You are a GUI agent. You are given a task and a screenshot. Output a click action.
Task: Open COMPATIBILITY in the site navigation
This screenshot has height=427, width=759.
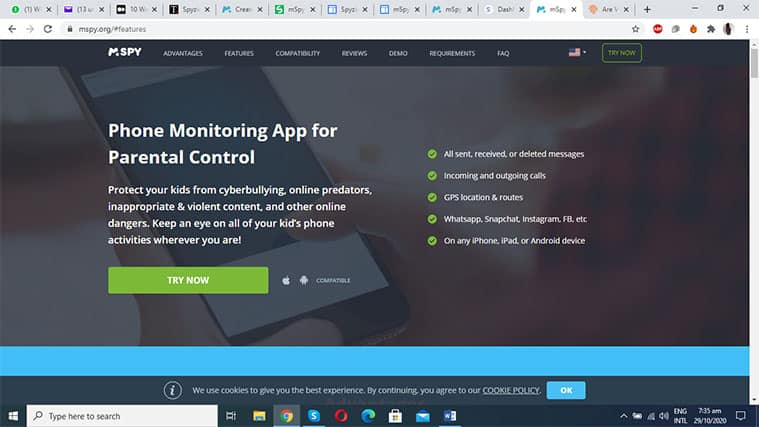click(x=298, y=53)
